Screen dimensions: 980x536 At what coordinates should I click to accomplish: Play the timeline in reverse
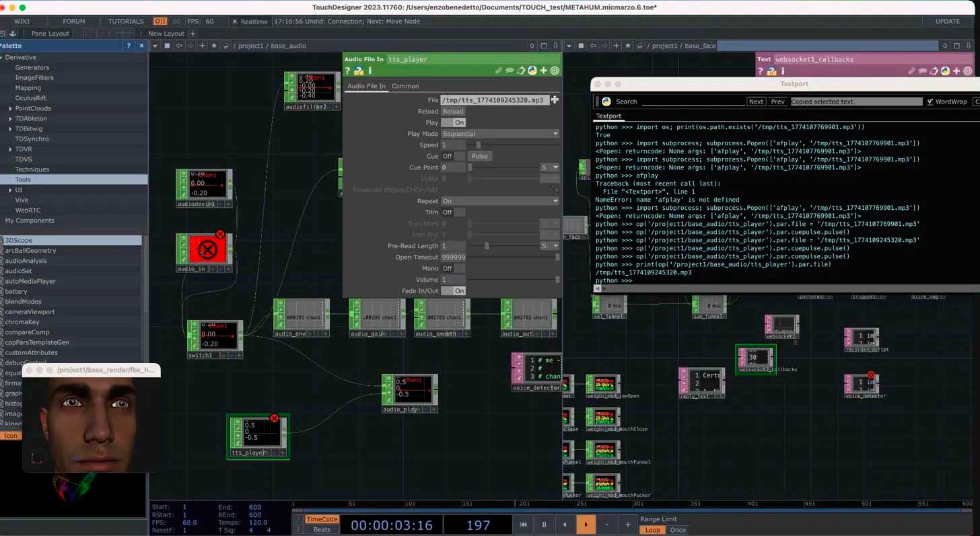pyautogui.click(x=565, y=525)
